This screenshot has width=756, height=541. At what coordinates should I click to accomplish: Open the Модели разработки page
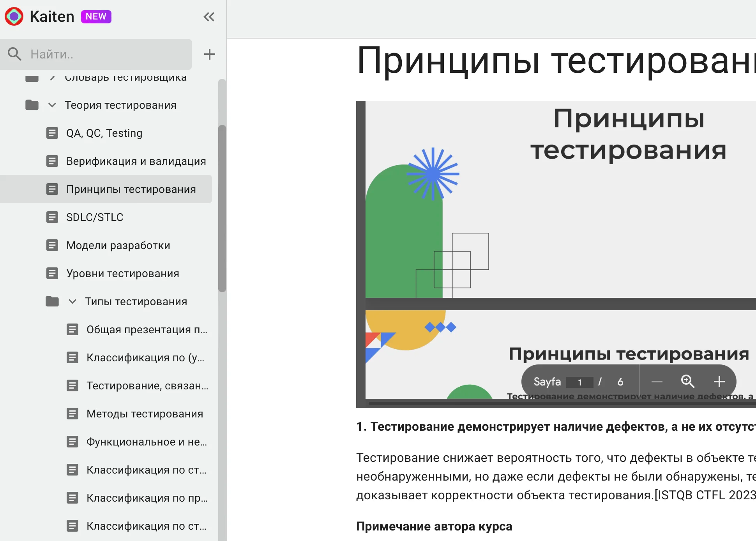click(x=118, y=246)
